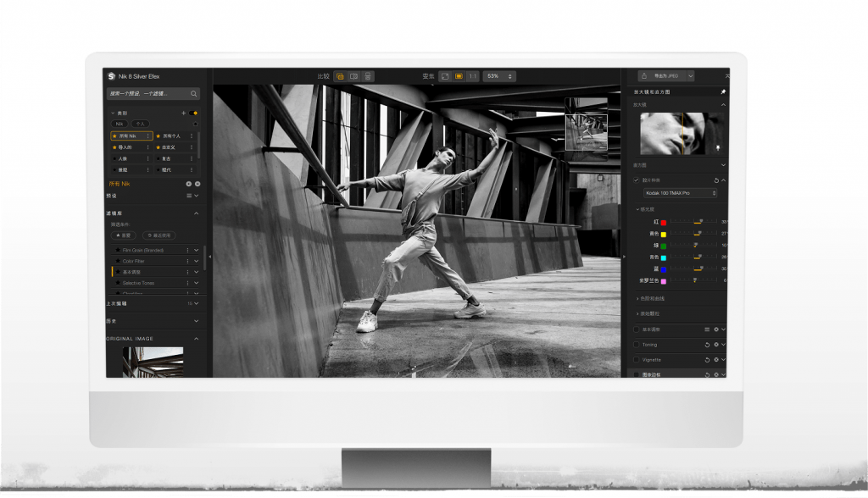Filter by favorites with 喜爱 button

(124, 235)
